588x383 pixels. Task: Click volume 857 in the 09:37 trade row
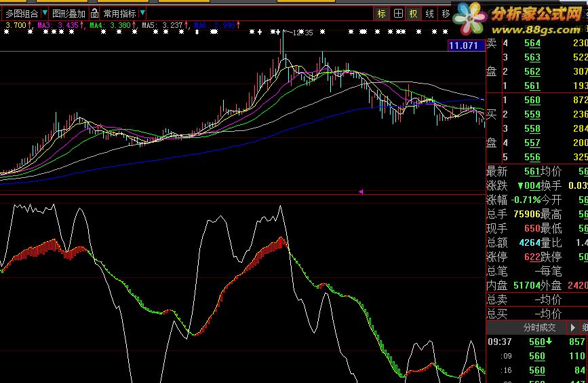coord(576,342)
